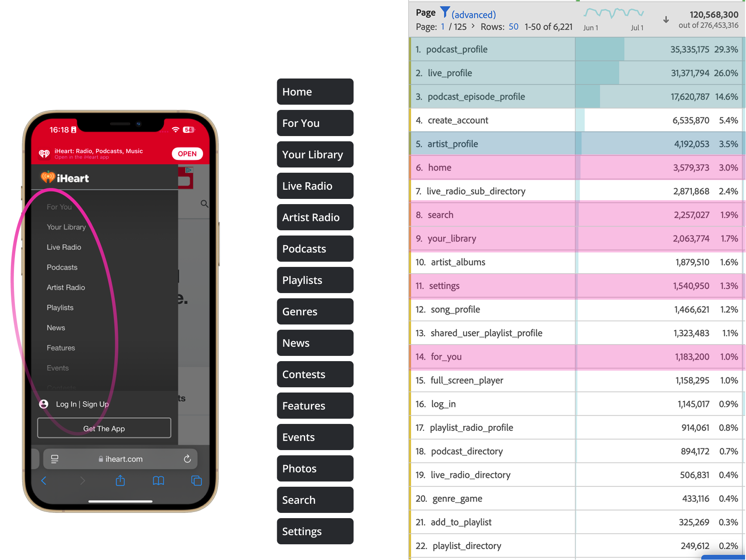
Task: Open Podcasts in phone menu
Action: [x=62, y=267]
